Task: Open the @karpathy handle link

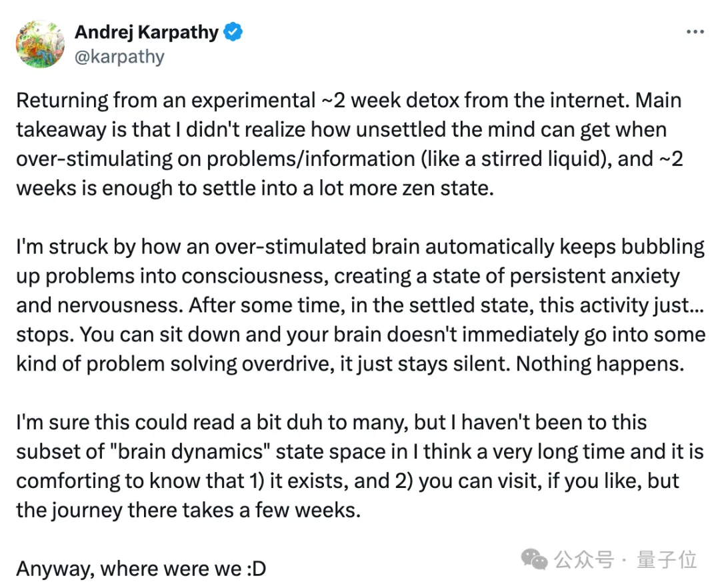Action: [119, 57]
